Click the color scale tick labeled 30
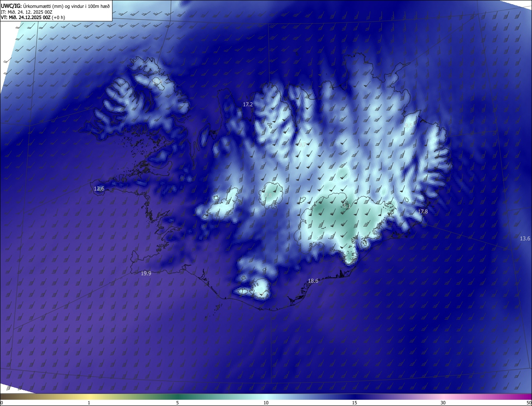Screen dimensions: 532x406 tap(443, 403)
